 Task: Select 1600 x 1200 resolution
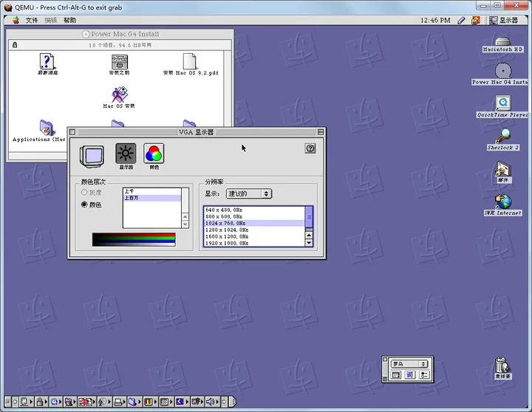[x=254, y=236]
